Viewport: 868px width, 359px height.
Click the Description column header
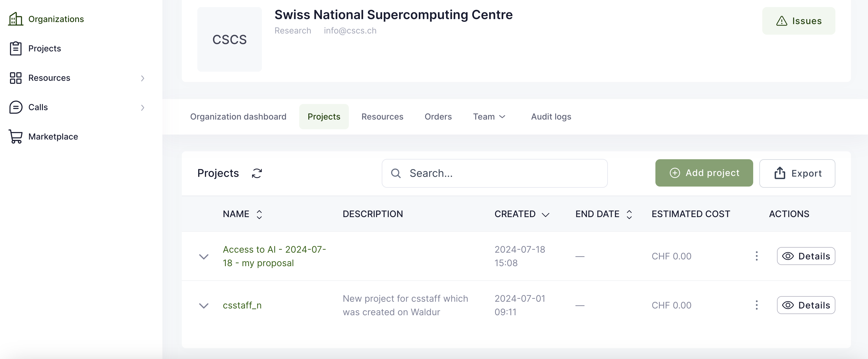point(373,214)
